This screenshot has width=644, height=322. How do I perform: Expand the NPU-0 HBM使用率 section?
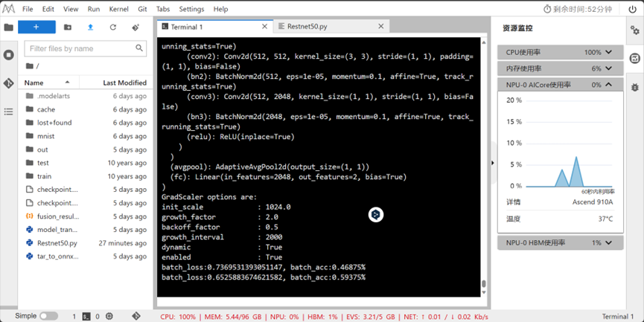(560, 243)
